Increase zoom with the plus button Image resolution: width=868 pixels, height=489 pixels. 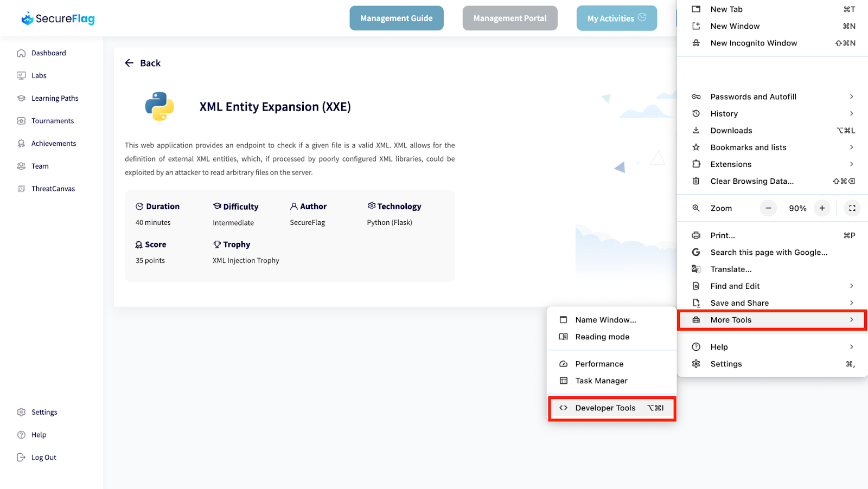[x=822, y=208]
